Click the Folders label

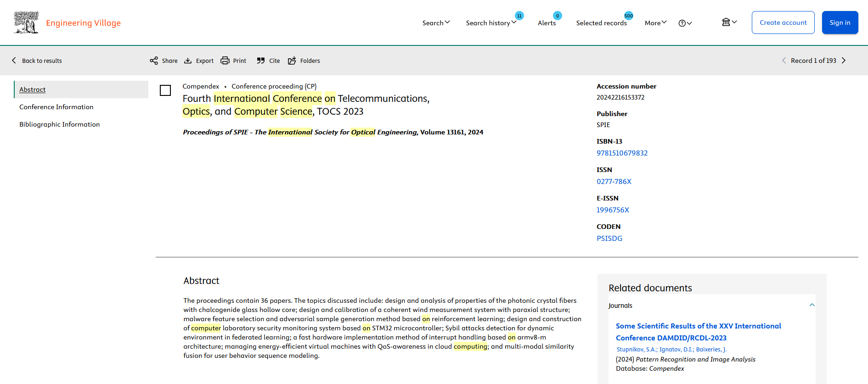point(310,61)
